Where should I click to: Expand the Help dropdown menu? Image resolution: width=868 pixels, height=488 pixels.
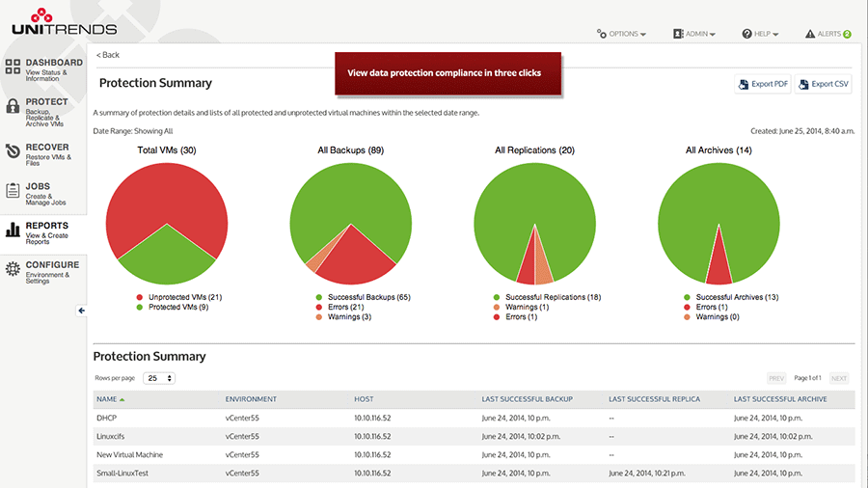760,34
